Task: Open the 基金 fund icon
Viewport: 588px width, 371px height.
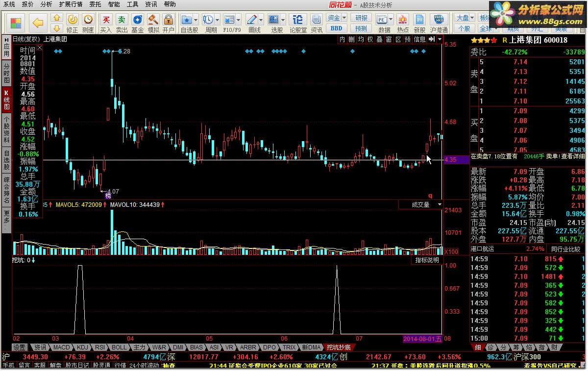Action: click(x=138, y=20)
